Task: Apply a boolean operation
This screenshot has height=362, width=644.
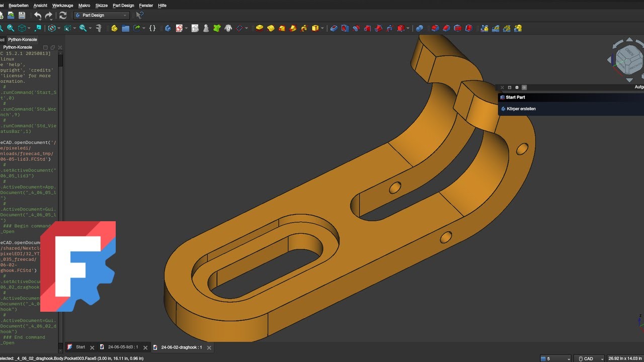Action: [419, 28]
